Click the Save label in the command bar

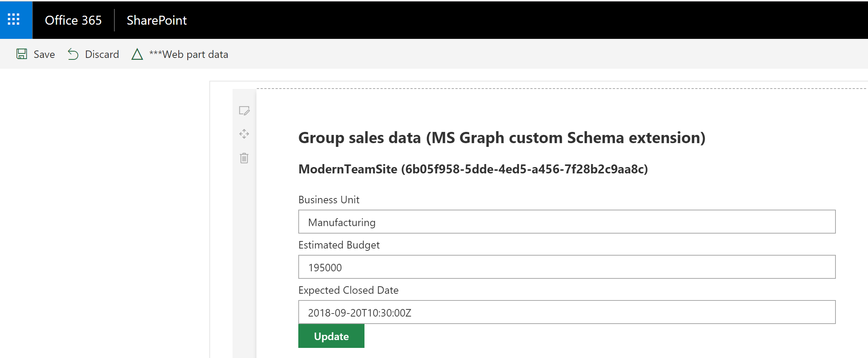pyautogui.click(x=44, y=55)
